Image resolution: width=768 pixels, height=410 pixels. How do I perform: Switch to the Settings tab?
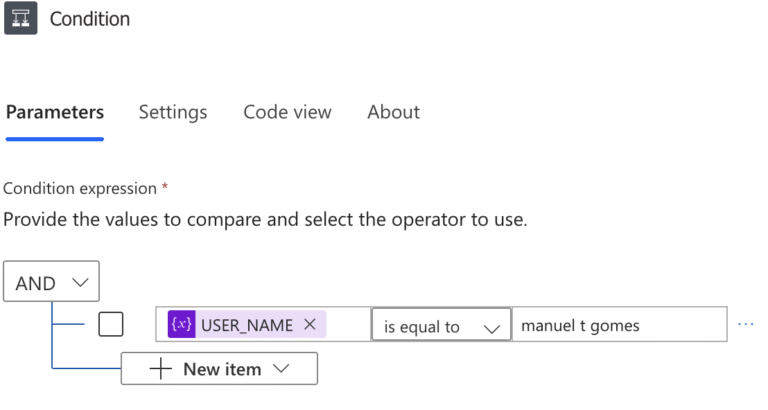pyautogui.click(x=173, y=112)
